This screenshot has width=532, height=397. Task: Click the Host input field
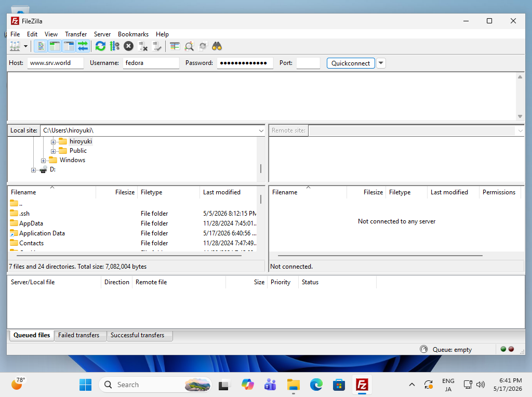(x=55, y=63)
